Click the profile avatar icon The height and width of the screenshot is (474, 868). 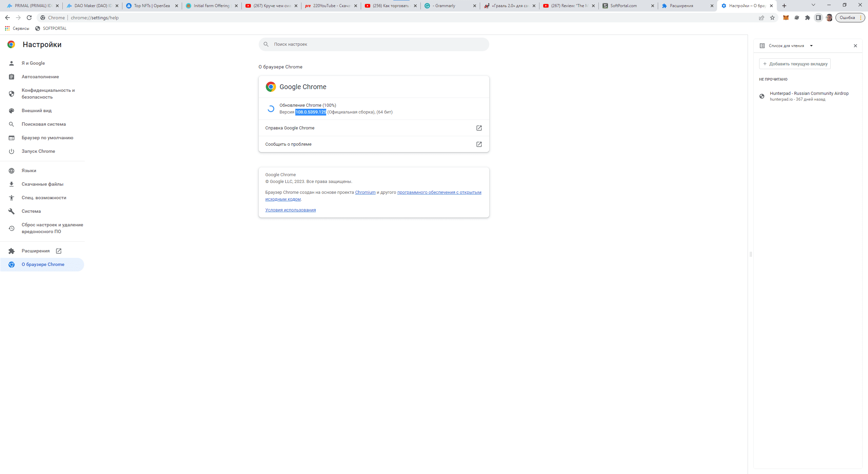829,18
